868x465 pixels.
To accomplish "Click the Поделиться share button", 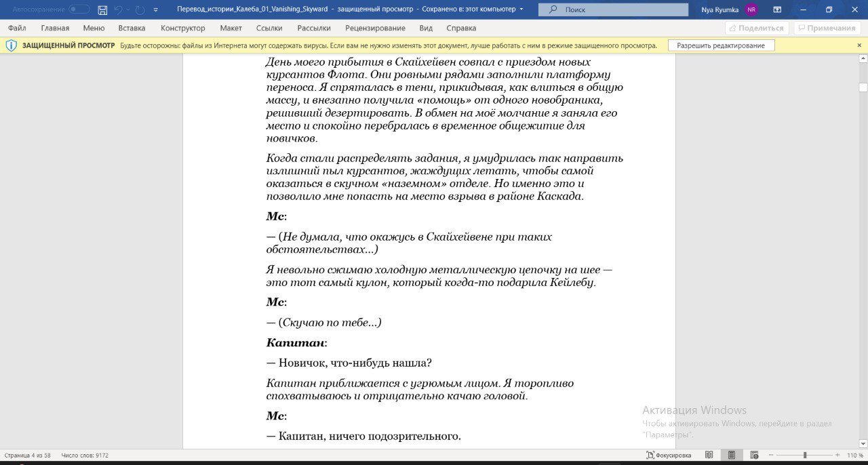I will [757, 28].
